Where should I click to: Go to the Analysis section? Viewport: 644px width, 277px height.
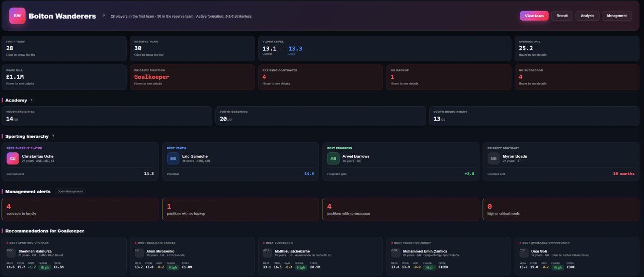[587, 16]
